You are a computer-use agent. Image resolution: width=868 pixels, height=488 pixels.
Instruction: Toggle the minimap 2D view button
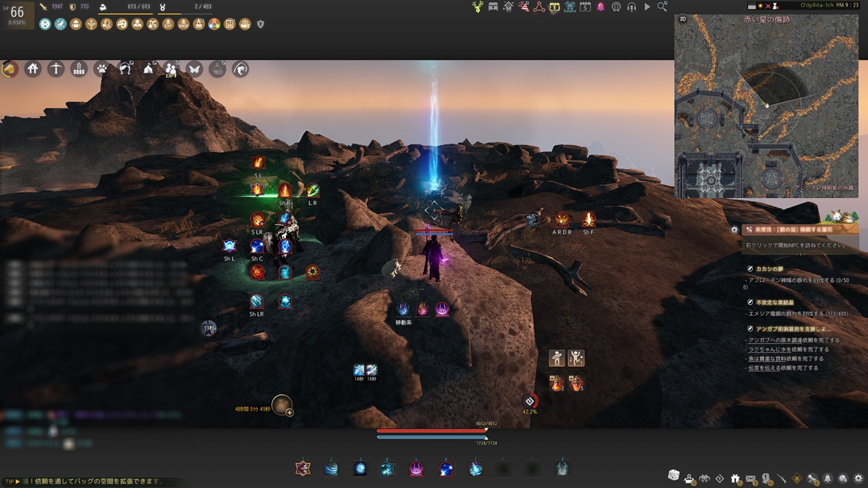[x=682, y=20]
